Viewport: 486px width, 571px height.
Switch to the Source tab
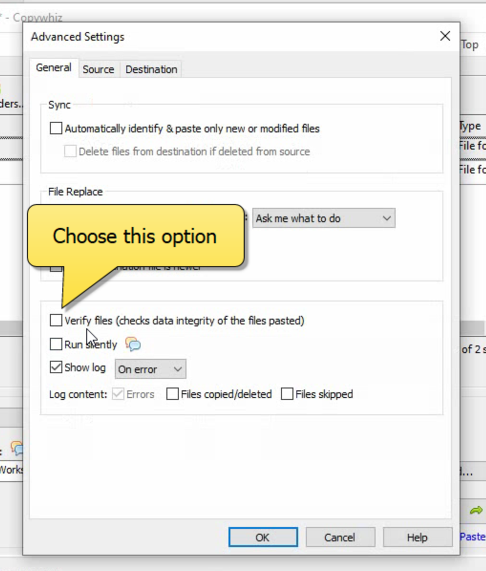(98, 69)
